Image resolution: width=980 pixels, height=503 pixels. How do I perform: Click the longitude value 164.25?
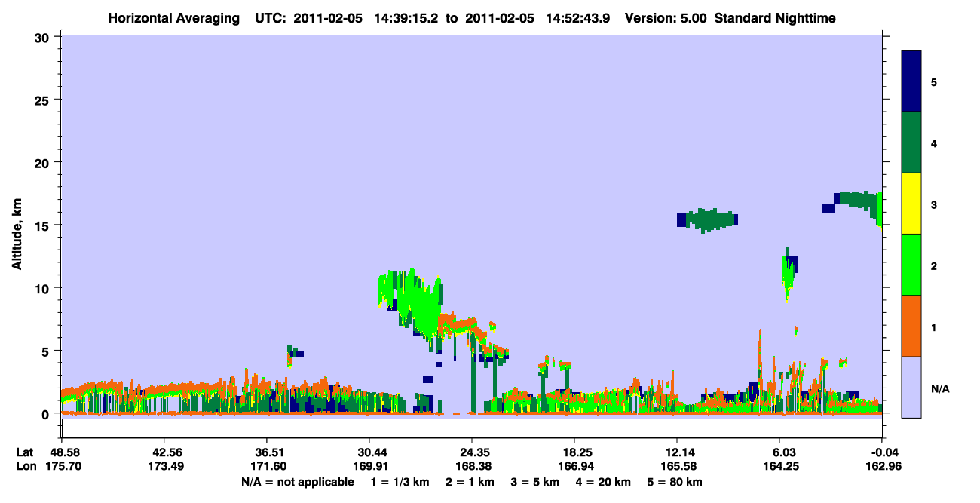[780, 466]
